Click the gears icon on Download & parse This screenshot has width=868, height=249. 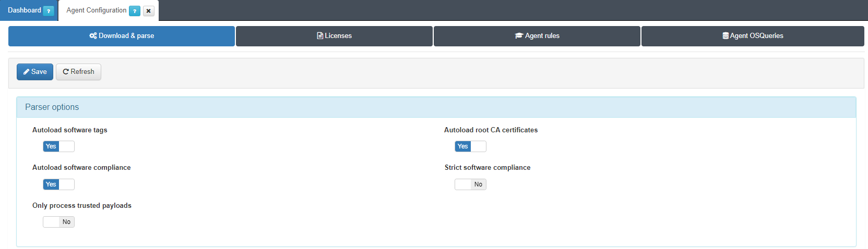[x=93, y=36]
